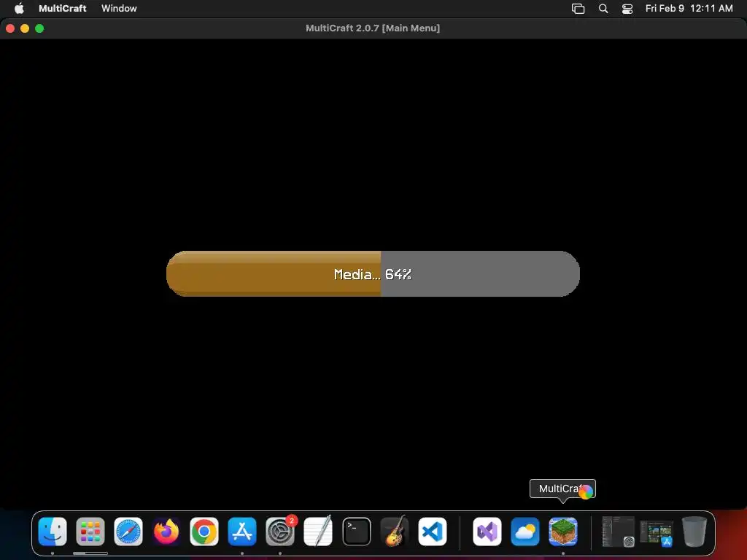Image resolution: width=747 pixels, height=560 pixels.
Task: Open the Weather app from the Dock
Action: point(525,532)
